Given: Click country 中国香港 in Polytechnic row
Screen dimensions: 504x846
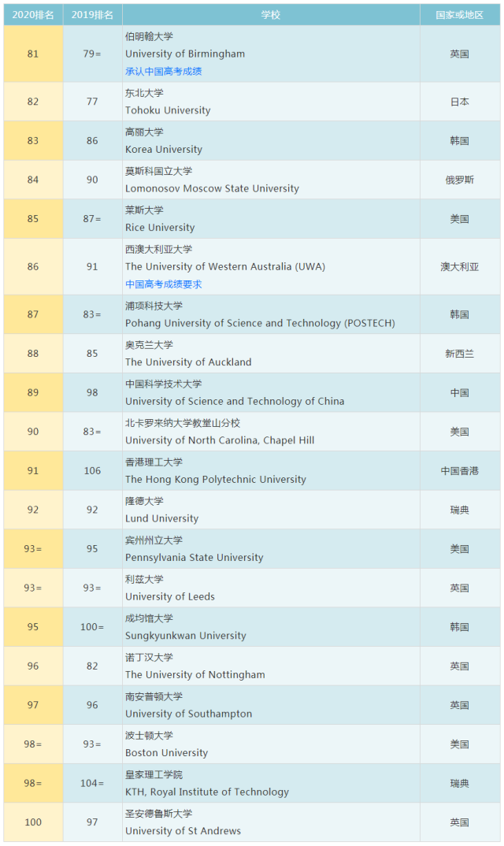Looking at the screenshot, I should click(460, 471).
